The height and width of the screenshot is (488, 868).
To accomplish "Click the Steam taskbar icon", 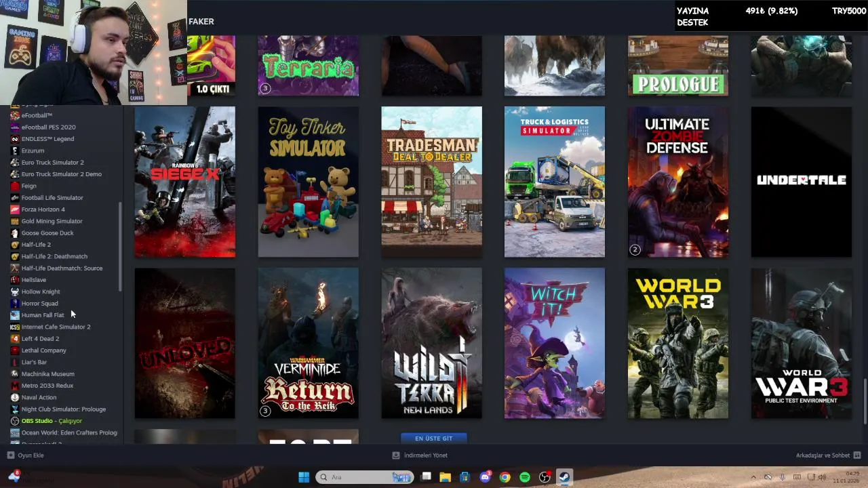I will point(564,477).
